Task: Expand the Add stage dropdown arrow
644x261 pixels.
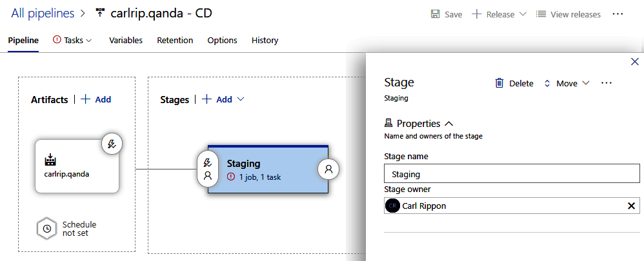Action: pyautogui.click(x=241, y=99)
